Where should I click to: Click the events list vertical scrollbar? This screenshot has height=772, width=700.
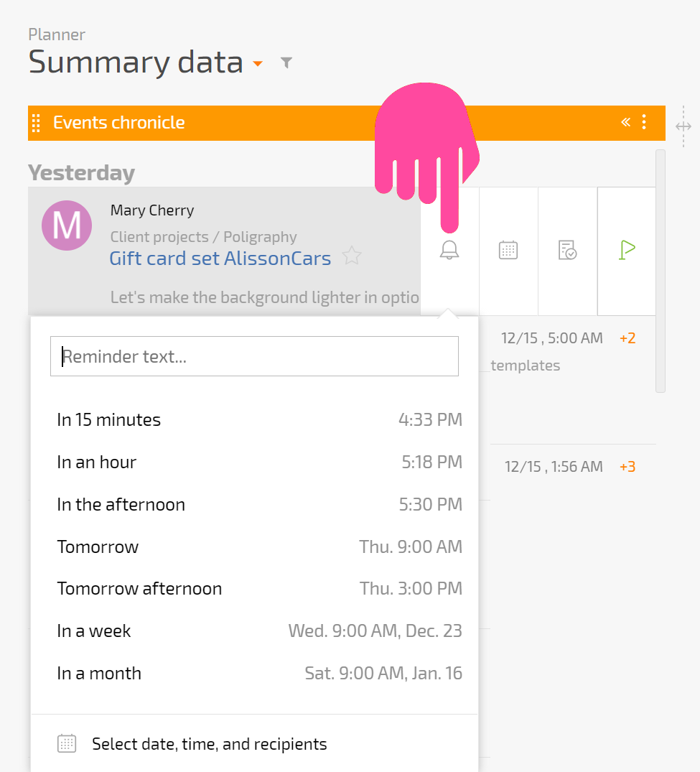pyautogui.click(x=661, y=271)
